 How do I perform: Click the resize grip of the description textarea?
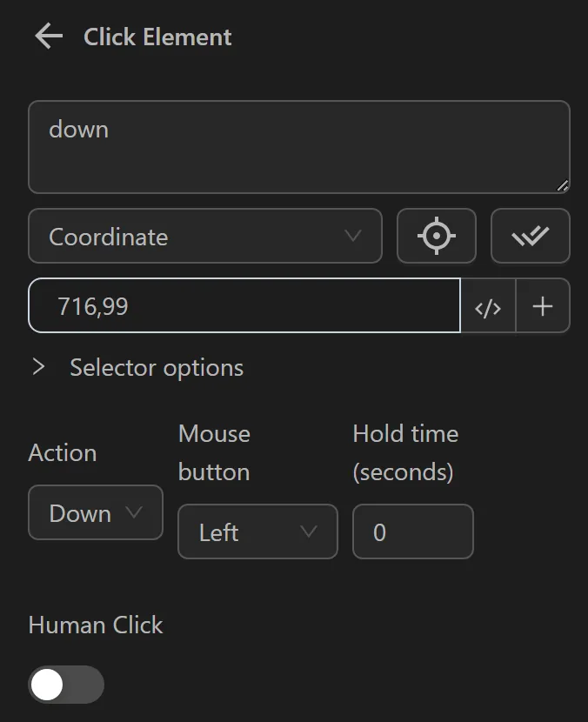[564, 185]
